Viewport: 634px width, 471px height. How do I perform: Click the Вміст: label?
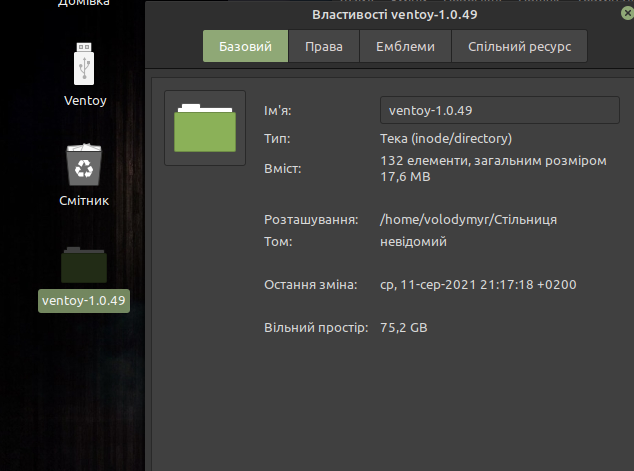pos(283,169)
